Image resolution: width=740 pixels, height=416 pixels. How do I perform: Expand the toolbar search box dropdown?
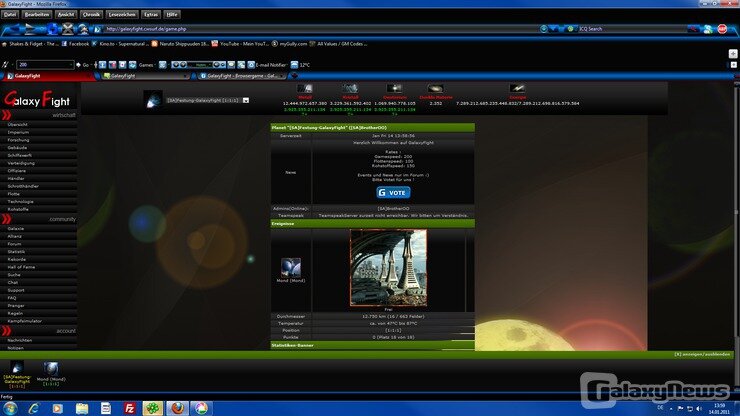[x=71, y=65]
